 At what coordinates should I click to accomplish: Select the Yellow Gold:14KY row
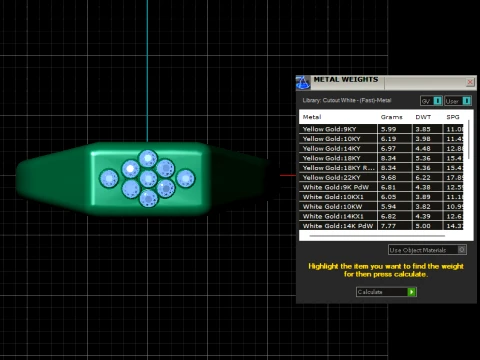pyautogui.click(x=381, y=148)
